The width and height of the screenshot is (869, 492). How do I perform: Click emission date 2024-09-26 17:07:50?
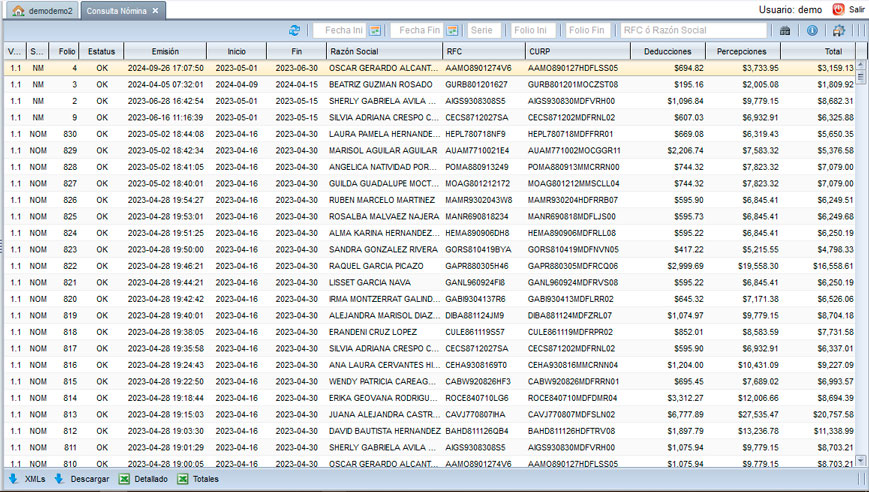[166, 68]
